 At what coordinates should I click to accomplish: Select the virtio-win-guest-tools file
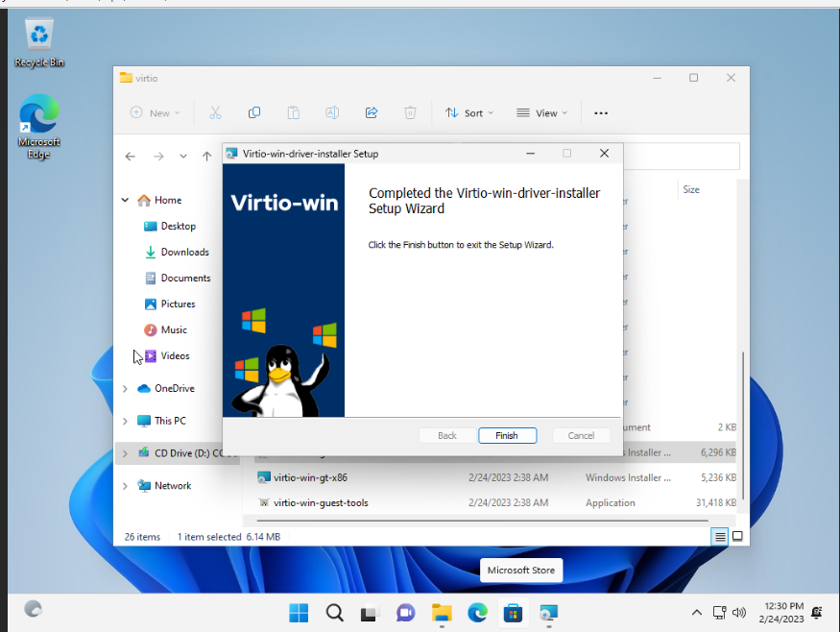321,502
